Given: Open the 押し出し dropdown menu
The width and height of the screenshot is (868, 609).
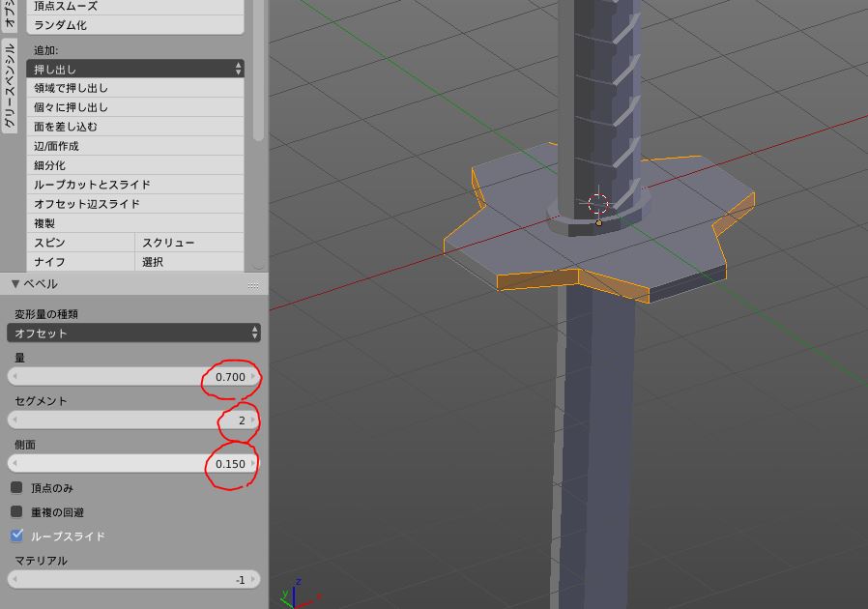Looking at the screenshot, I should (135, 69).
